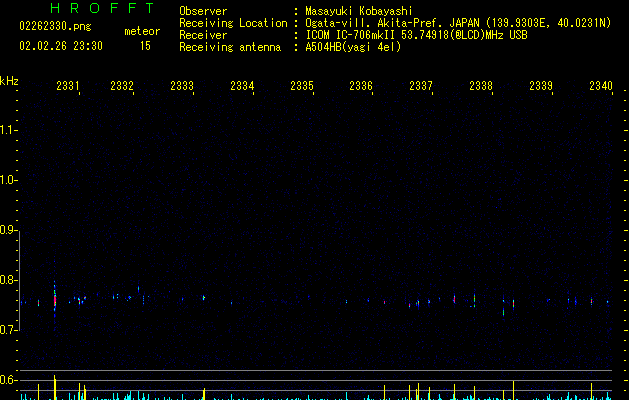Viewport: 629px width, 400px height.
Task: Click time marker 2337
Action: (x=421, y=86)
